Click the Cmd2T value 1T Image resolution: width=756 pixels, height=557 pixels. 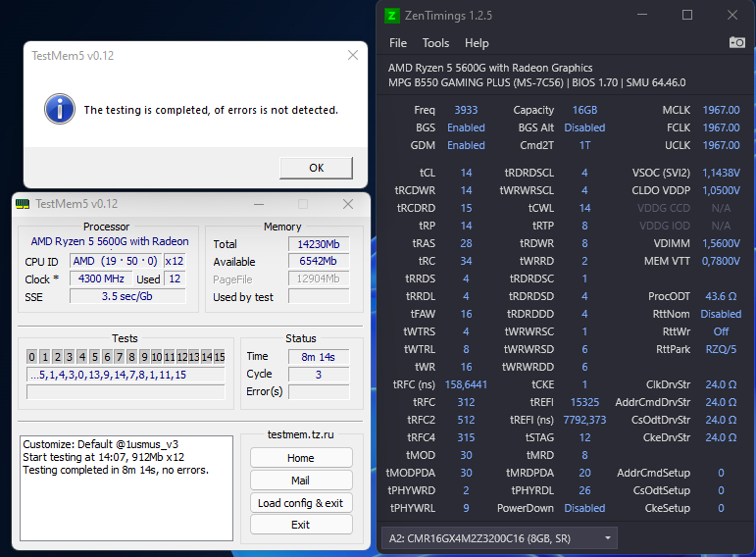(584, 145)
